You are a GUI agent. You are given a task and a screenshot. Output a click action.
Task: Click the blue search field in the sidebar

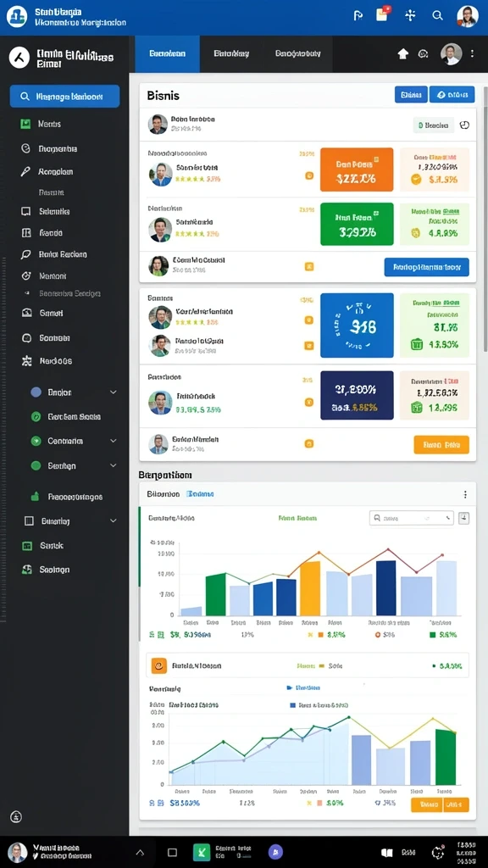(x=64, y=97)
